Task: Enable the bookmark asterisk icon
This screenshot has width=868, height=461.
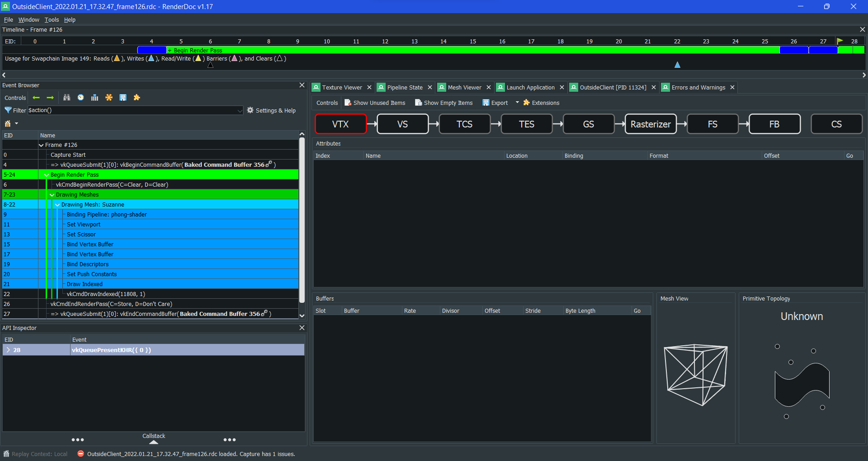Action: 108,97
